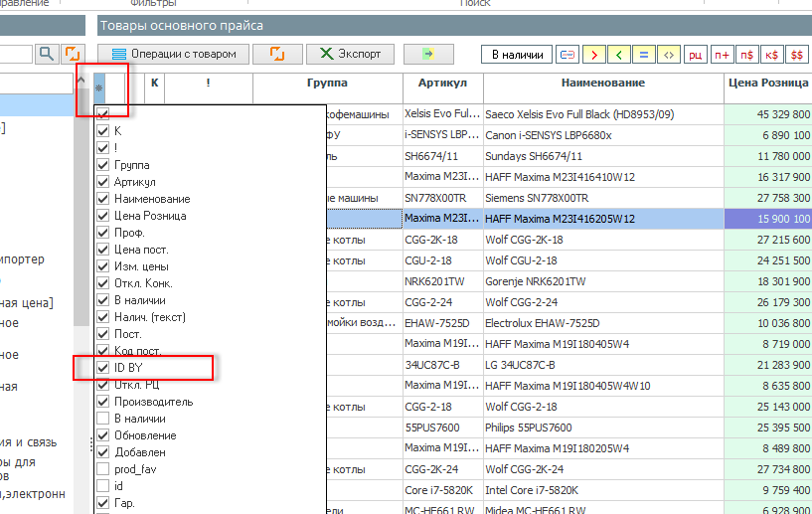Select the Wolf CGG-2K-18 name cell

tap(603, 240)
